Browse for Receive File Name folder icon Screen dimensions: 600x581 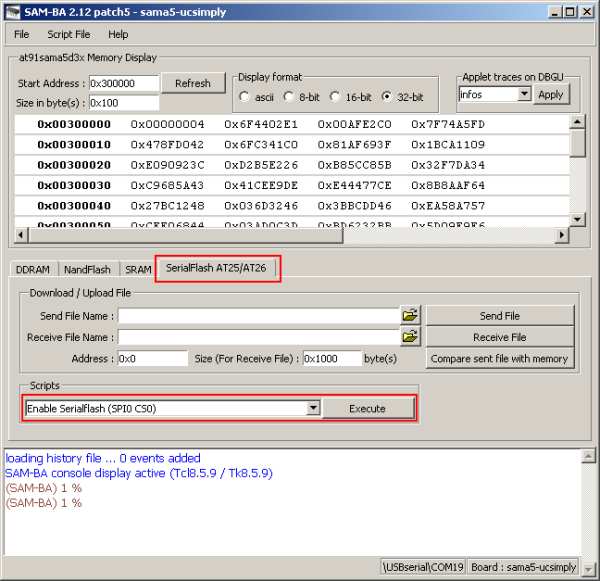(x=410, y=337)
